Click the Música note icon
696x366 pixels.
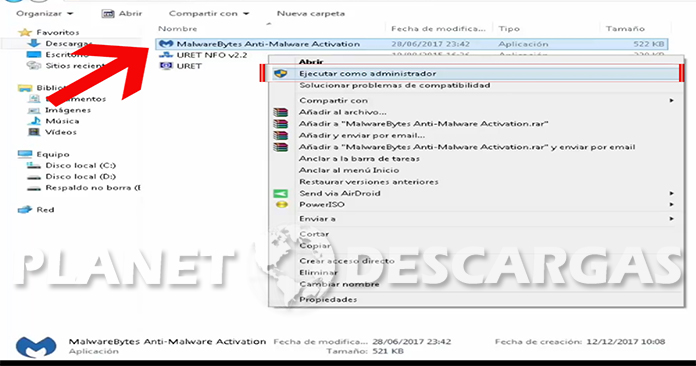tap(34, 121)
